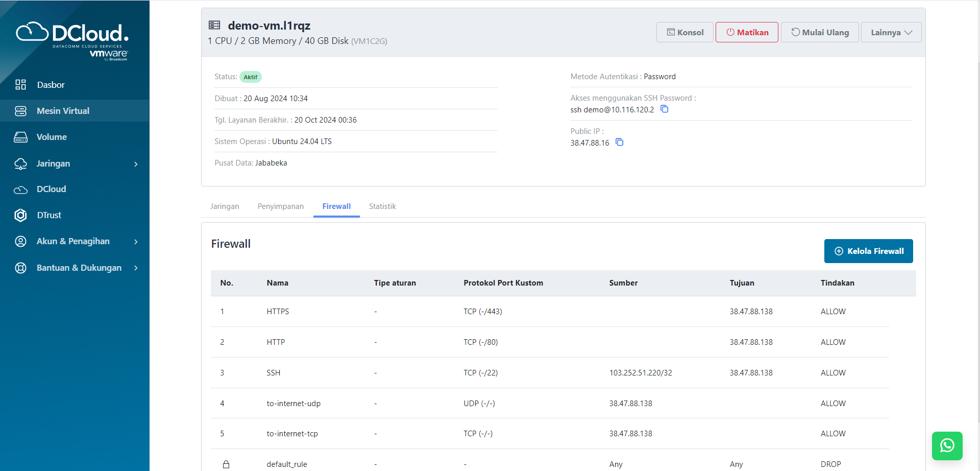The width and height of the screenshot is (980, 471).
Task: Open the Jaringan tab of VM
Action: pos(225,206)
